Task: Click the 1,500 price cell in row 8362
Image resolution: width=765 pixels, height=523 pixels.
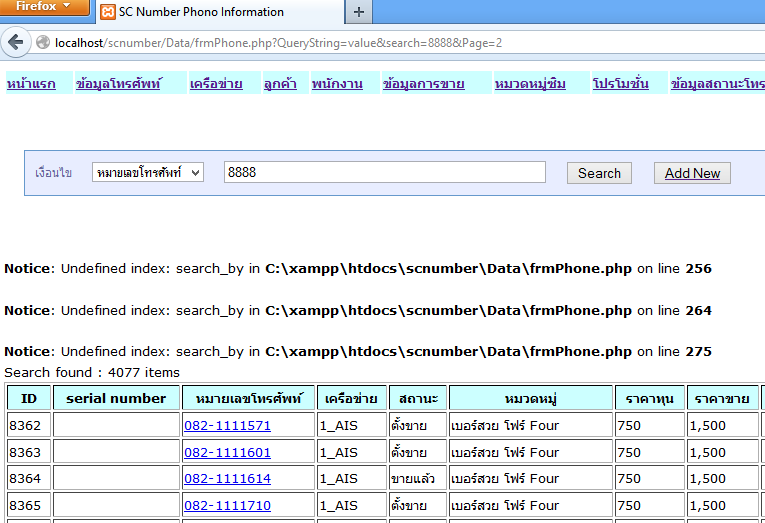Action: click(x=723, y=425)
